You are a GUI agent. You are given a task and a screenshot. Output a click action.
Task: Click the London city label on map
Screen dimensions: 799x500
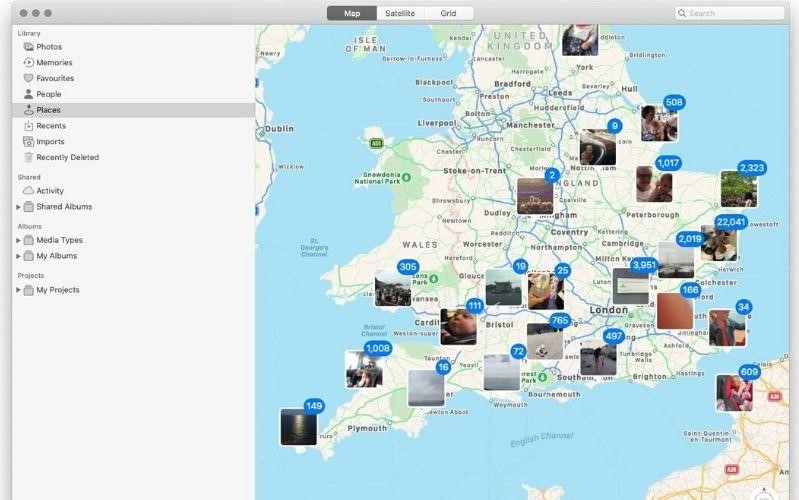pyautogui.click(x=608, y=310)
